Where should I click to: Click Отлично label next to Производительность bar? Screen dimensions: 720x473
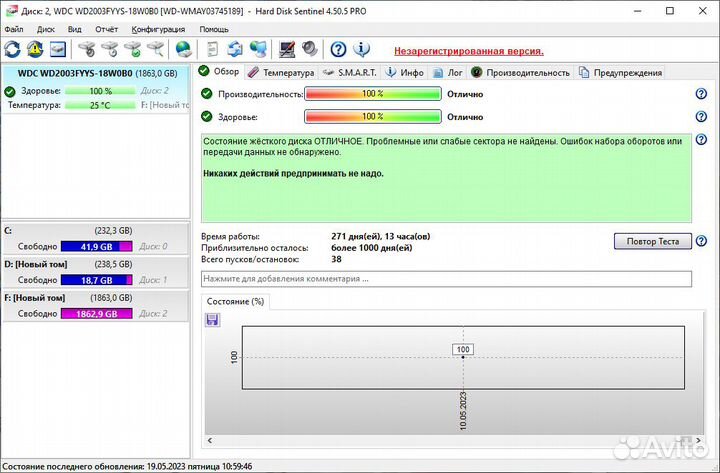click(x=465, y=94)
